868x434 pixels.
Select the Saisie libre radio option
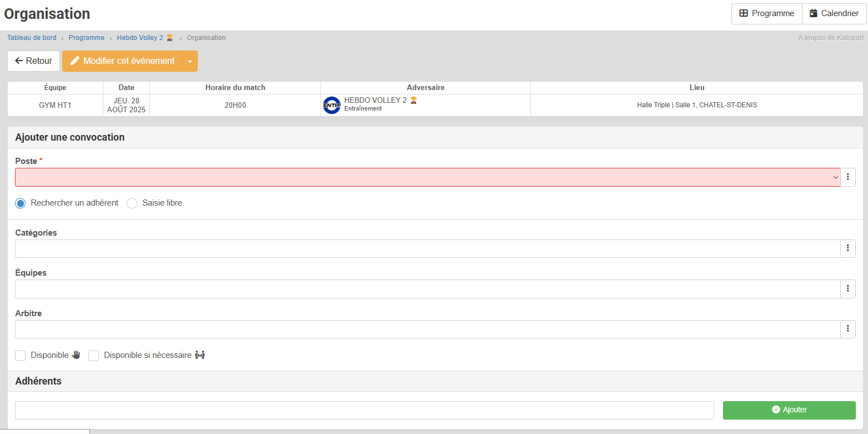pyautogui.click(x=132, y=203)
